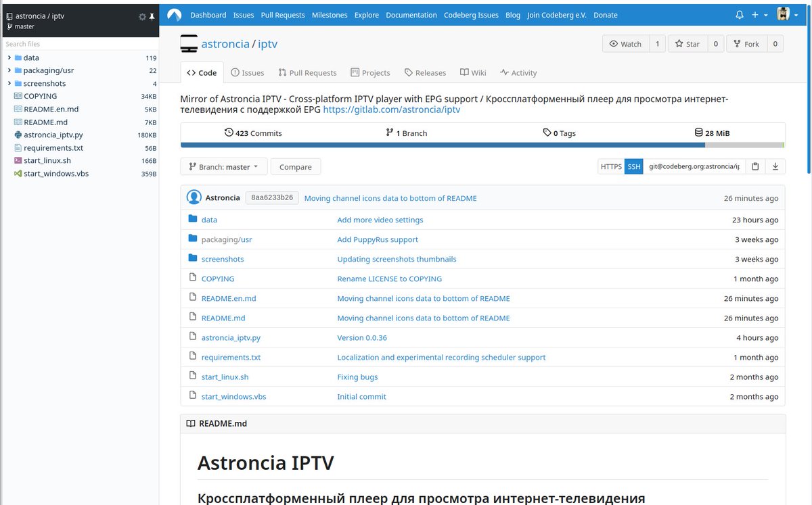Click start_linux.sh shell icon in sidebar
Screen dimensions: 812x505
click(x=18, y=160)
